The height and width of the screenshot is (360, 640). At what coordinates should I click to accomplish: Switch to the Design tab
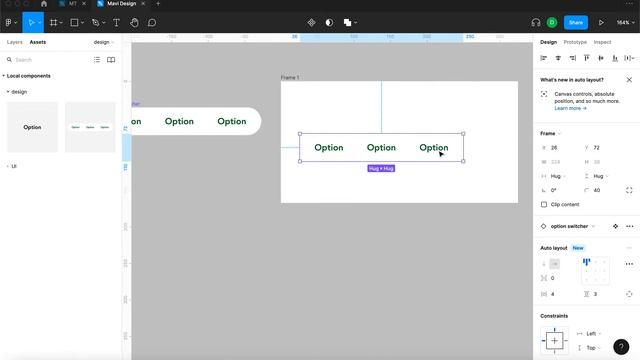pyautogui.click(x=548, y=42)
